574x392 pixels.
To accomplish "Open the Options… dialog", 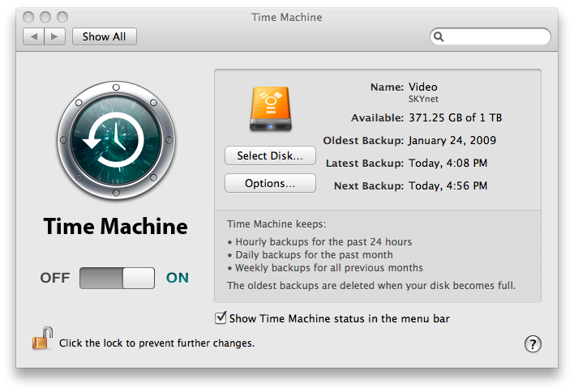I will point(270,183).
